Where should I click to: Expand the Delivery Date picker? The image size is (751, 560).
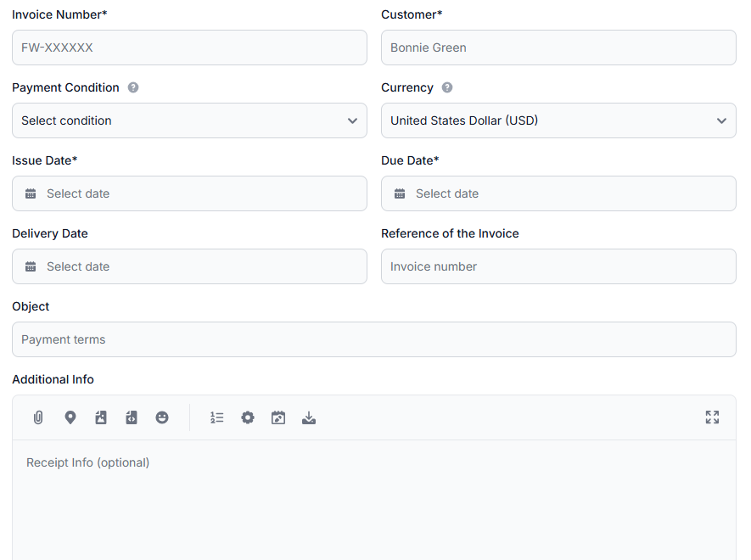tap(31, 266)
